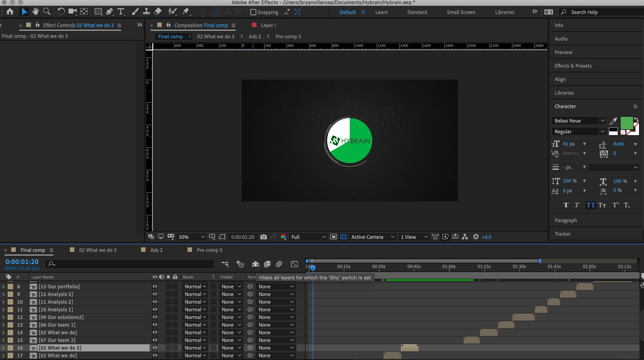Select the Pen tool in toolbar

pyautogui.click(x=109, y=12)
